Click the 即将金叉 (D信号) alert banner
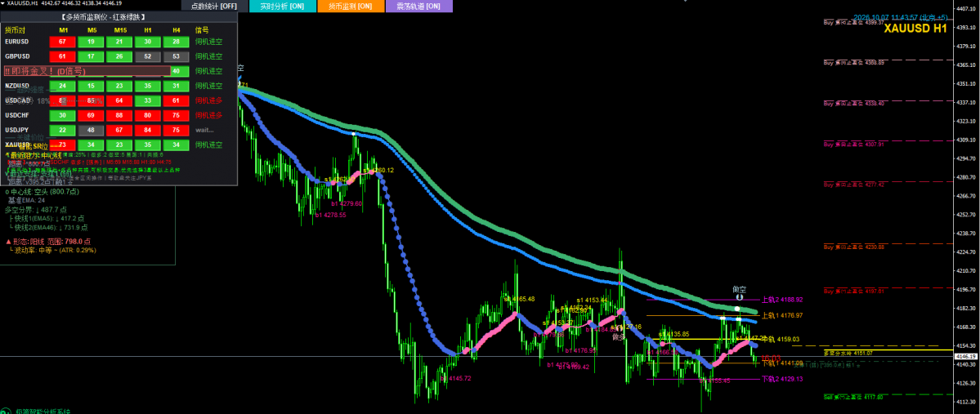Image resolution: width=980 pixels, height=414 pixels. click(x=87, y=71)
